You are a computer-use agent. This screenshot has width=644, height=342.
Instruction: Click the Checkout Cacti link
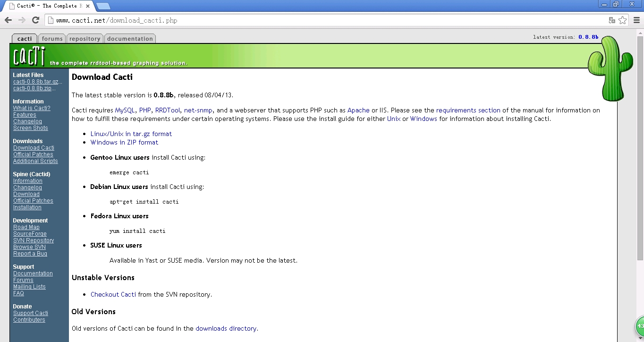[x=113, y=294]
